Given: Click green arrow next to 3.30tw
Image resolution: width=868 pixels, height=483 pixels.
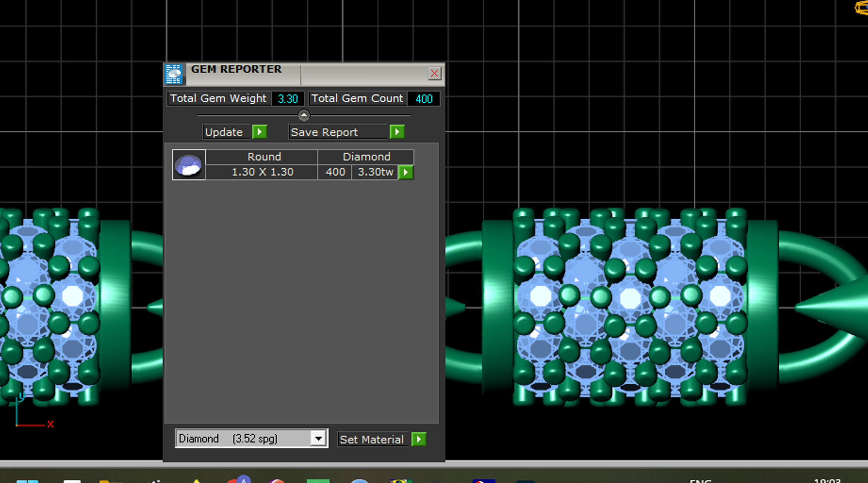Looking at the screenshot, I should [406, 172].
